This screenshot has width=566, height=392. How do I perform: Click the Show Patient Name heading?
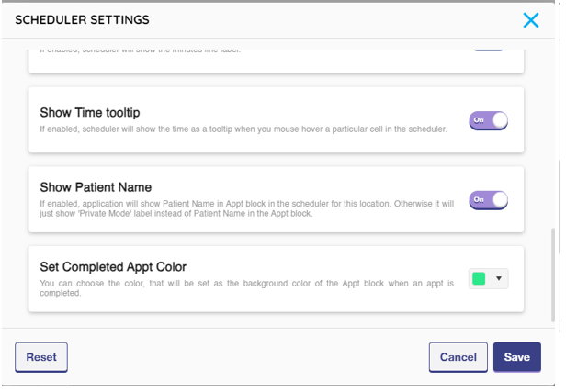point(96,187)
